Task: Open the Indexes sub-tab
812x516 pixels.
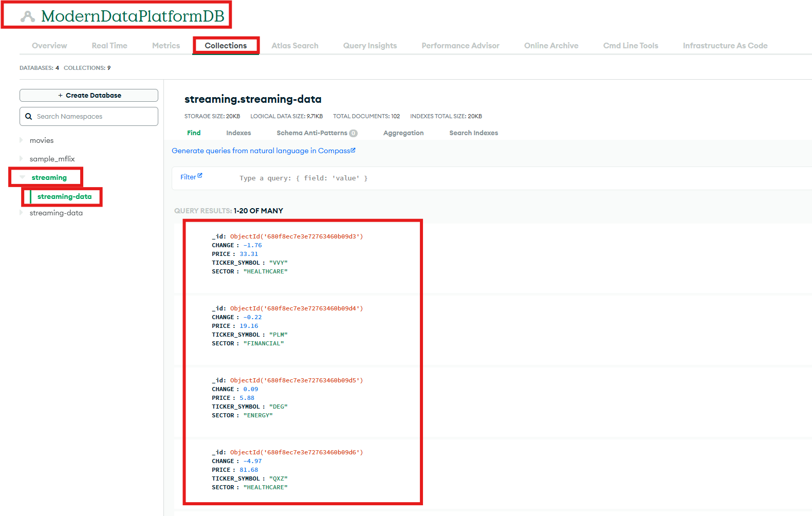Action: (238, 133)
